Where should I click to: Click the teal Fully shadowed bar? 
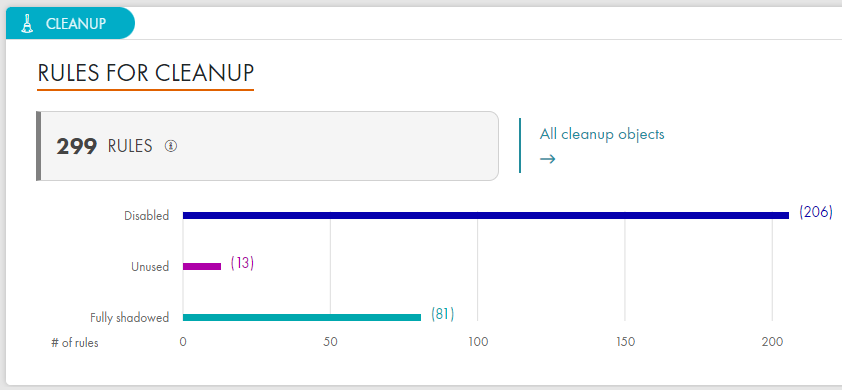pos(302,317)
